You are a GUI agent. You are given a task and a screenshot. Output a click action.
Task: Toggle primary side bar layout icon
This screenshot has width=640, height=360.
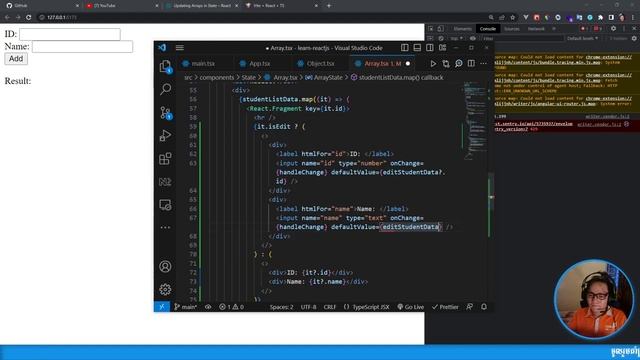[404, 48]
